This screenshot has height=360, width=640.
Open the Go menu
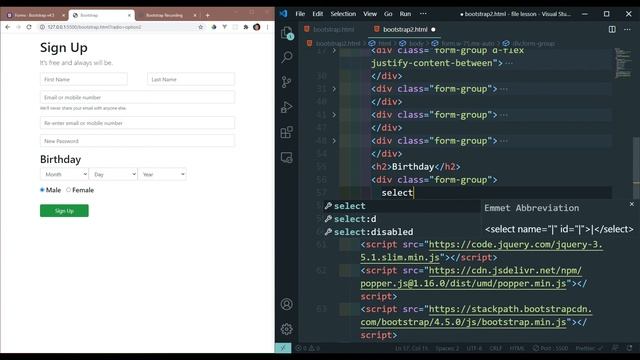click(x=388, y=13)
